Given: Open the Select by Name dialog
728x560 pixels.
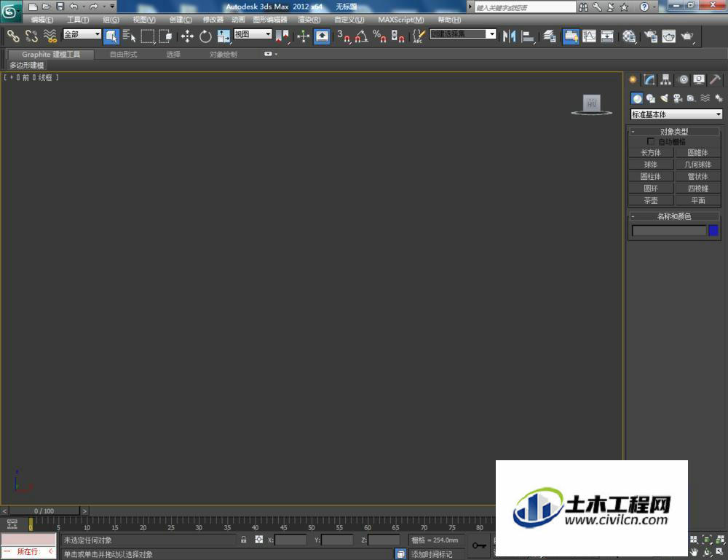Looking at the screenshot, I should (x=129, y=36).
